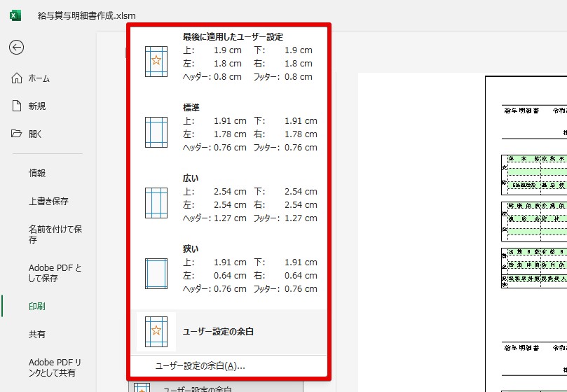Click the 新規 document icon
The width and height of the screenshot is (567, 392).
click(x=17, y=106)
